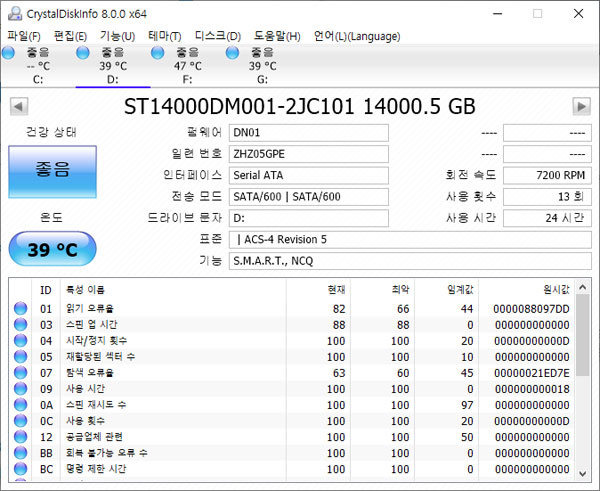Click the CrystalDiskInfo title bar icon
Viewport: 600px width, 491px height.
click(15, 14)
